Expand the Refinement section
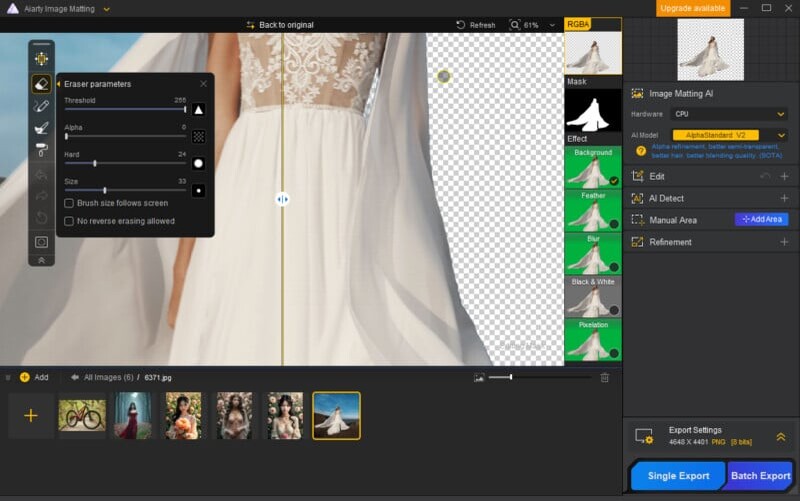 (x=784, y=242)
